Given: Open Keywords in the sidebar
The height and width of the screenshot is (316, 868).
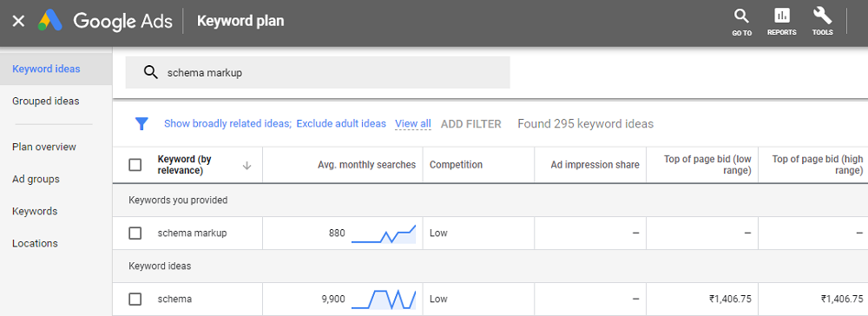Looking at the screenshot, I should [35, 212].
